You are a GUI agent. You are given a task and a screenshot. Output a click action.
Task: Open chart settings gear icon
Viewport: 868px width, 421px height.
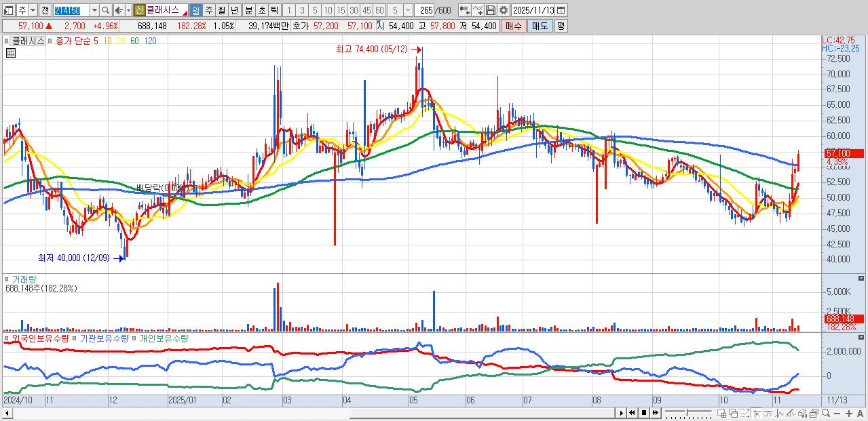click(504, 10)
